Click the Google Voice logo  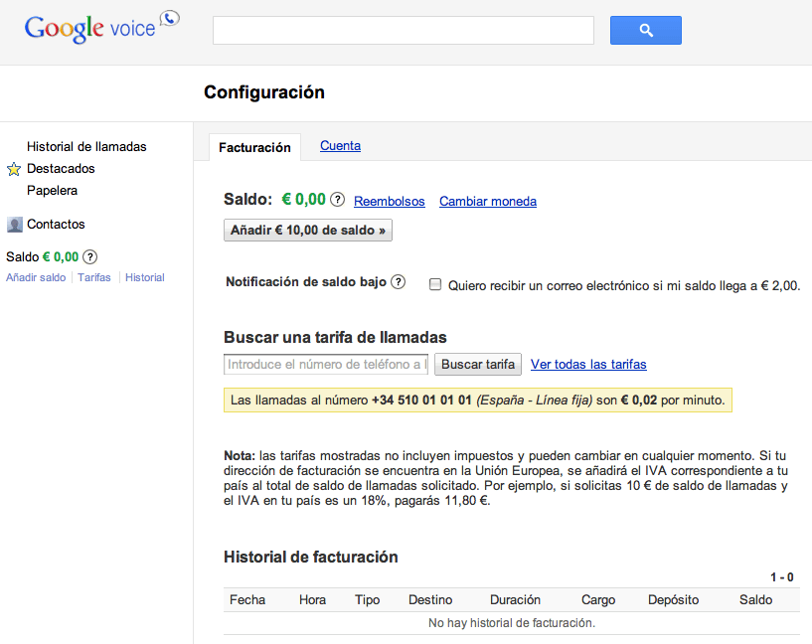coord(100,27)
